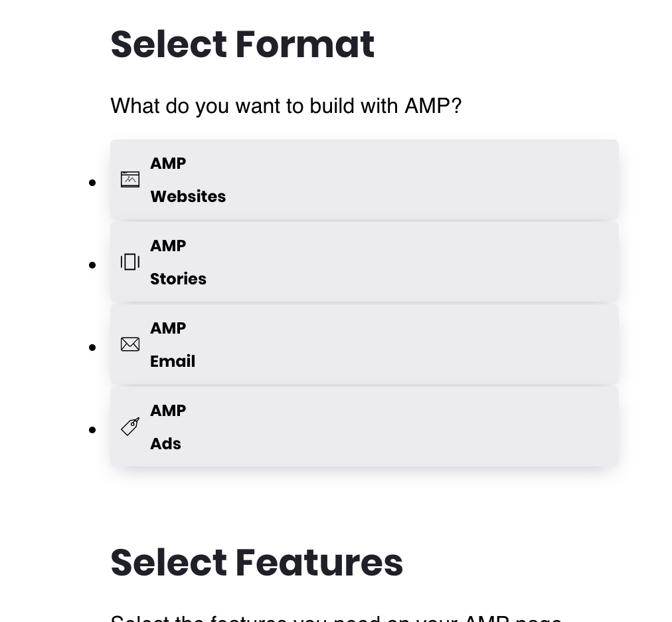This screenshot has height=622, width=672.
Task: Click the AMP Email label text
Action: pyautogui.click(x=173, y=344)
